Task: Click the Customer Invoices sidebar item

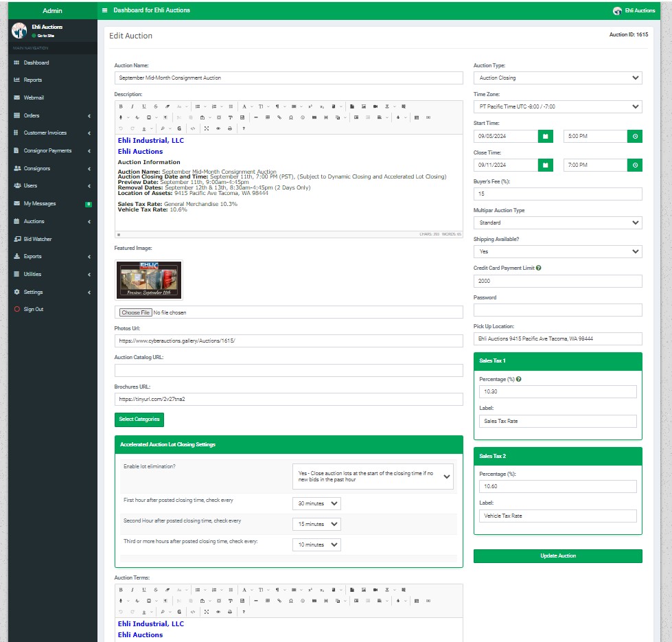Action: (52, 133)
